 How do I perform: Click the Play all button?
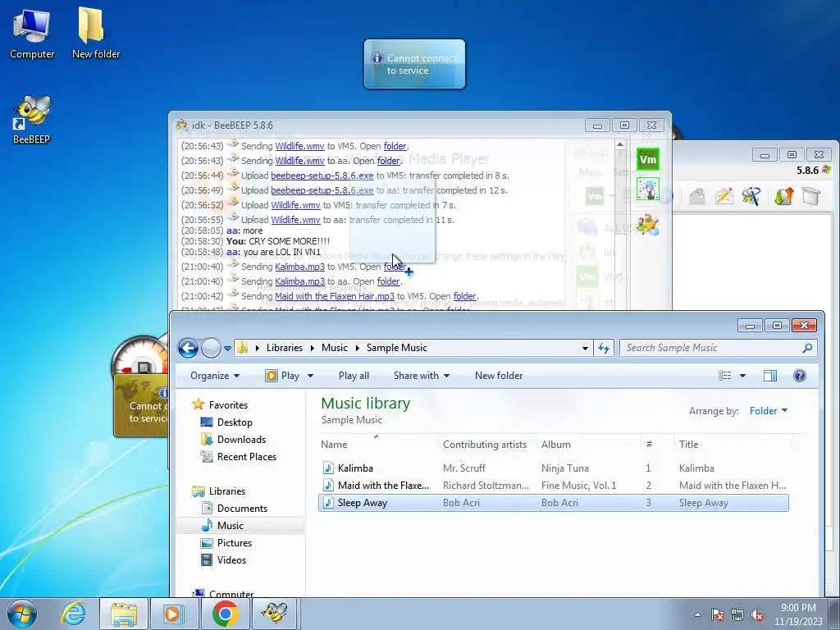354,376
